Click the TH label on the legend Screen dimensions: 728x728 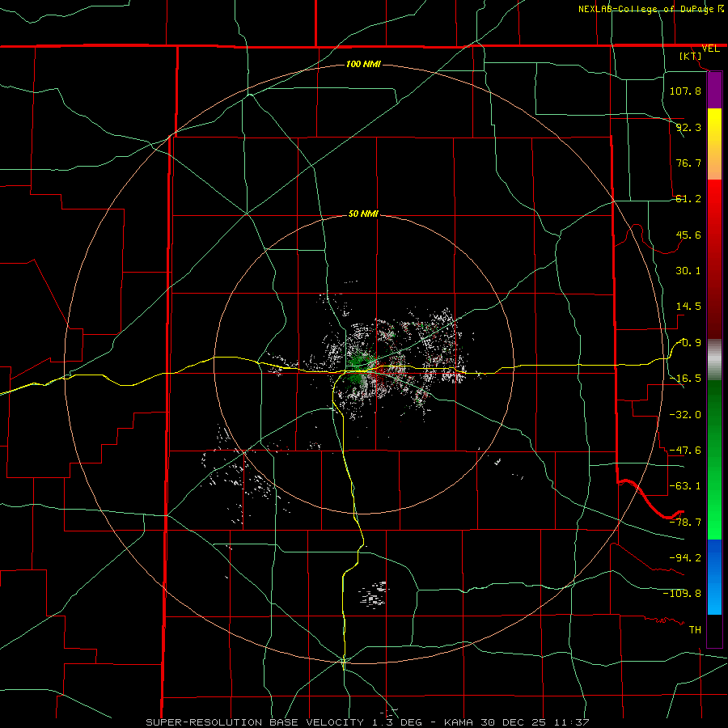[695, 630]
